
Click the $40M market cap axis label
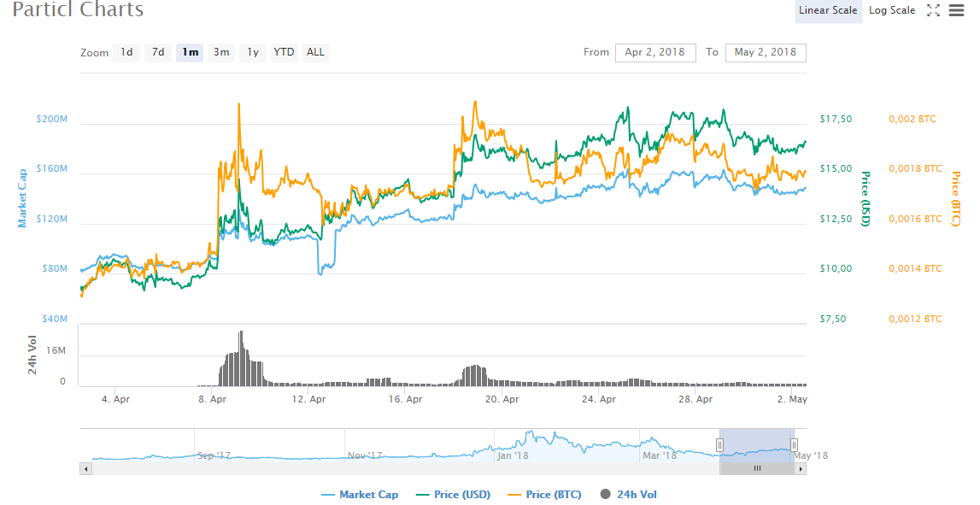coord(55,319)
